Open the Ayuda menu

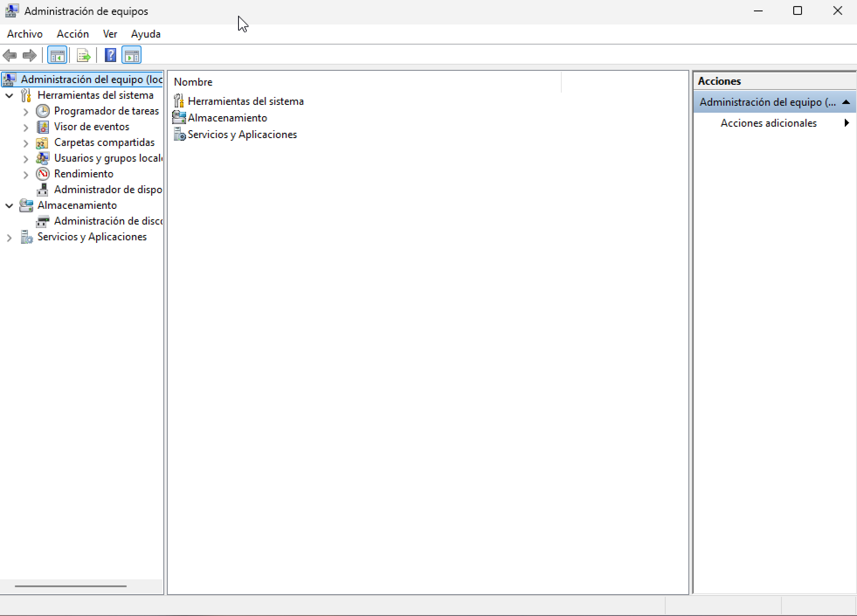(146, 34)
